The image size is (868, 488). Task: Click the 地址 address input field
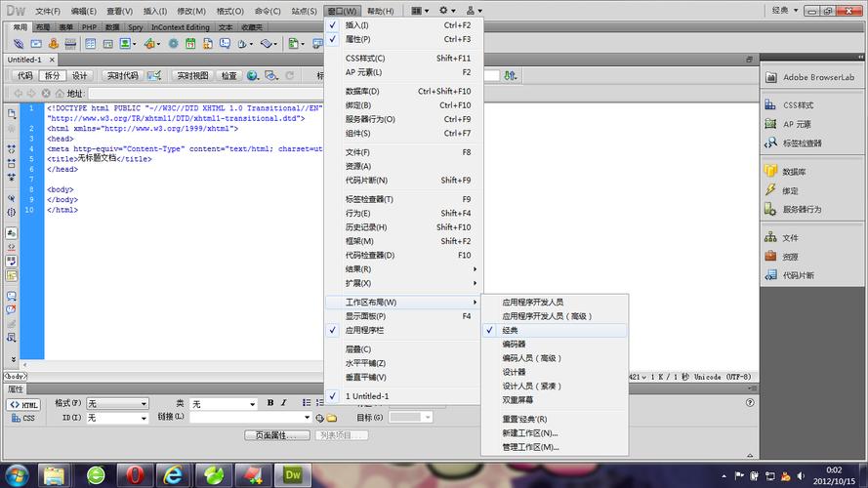[205, 94]
